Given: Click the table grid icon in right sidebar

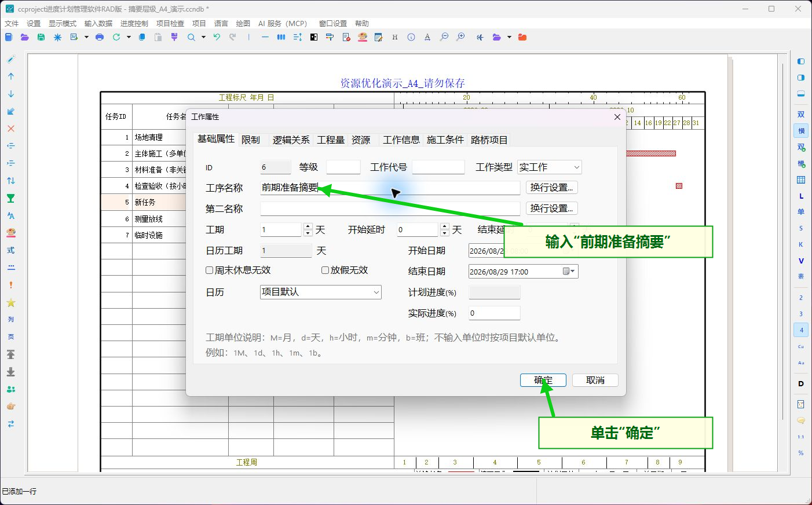Looking at the screenshot, I should point(801,180).
